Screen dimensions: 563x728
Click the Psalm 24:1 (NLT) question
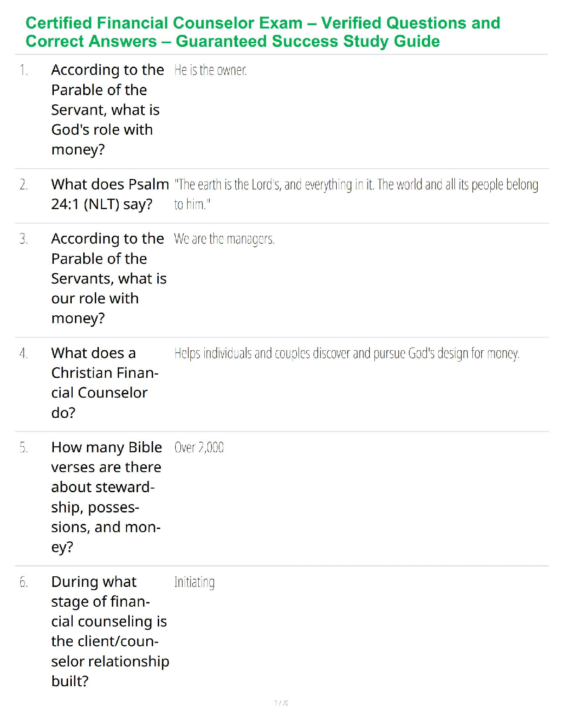[x=110, y=194]
